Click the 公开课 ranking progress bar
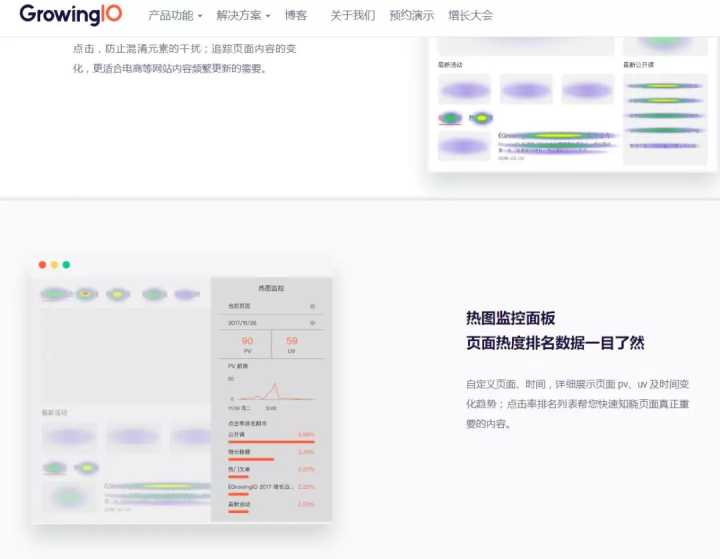This screenshot has width=720, height=559. click(x=271, y=441)
